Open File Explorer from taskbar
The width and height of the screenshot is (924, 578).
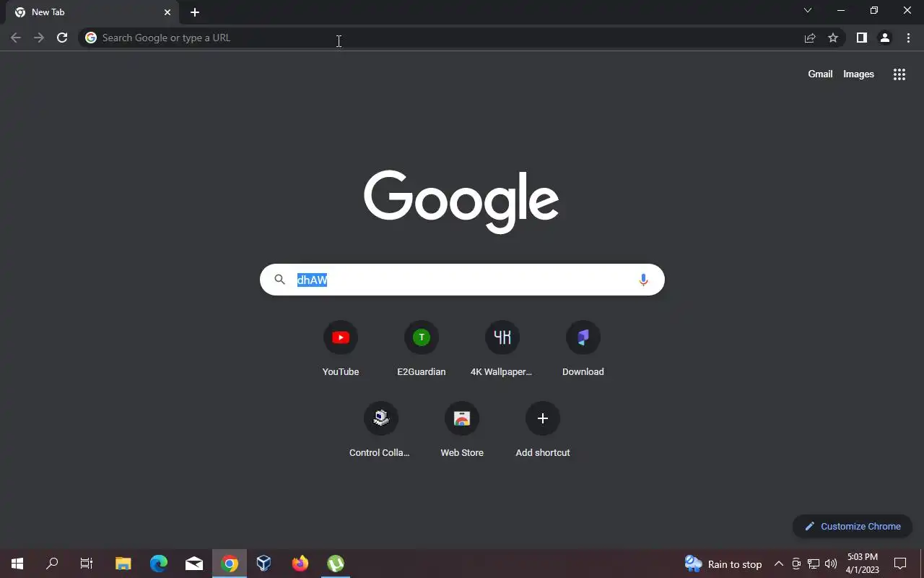pos(123,564)
